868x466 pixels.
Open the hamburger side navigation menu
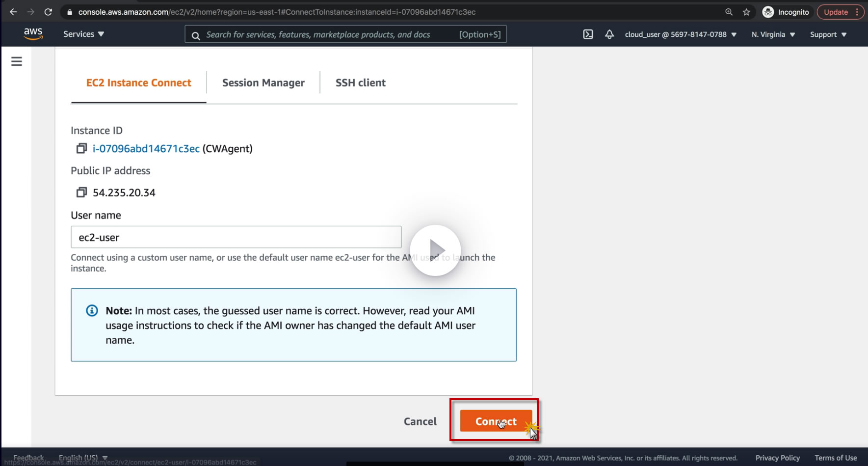pyautogui.click(x=17, y=61)
